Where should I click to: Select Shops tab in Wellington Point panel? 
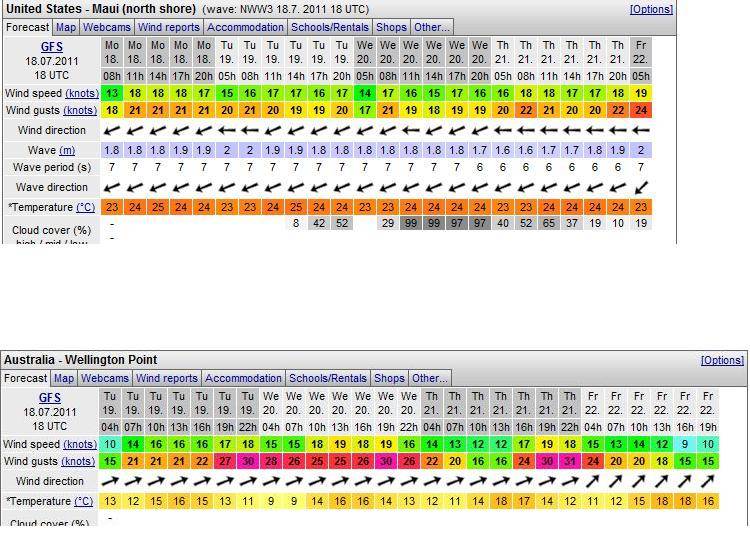pos(390,378)
